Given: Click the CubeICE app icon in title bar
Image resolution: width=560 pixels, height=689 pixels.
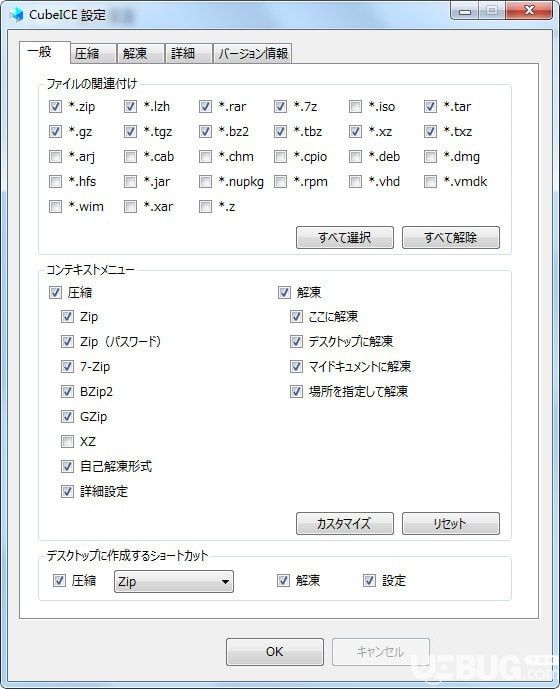Looking at the screenshot, I should click(17, 15).
